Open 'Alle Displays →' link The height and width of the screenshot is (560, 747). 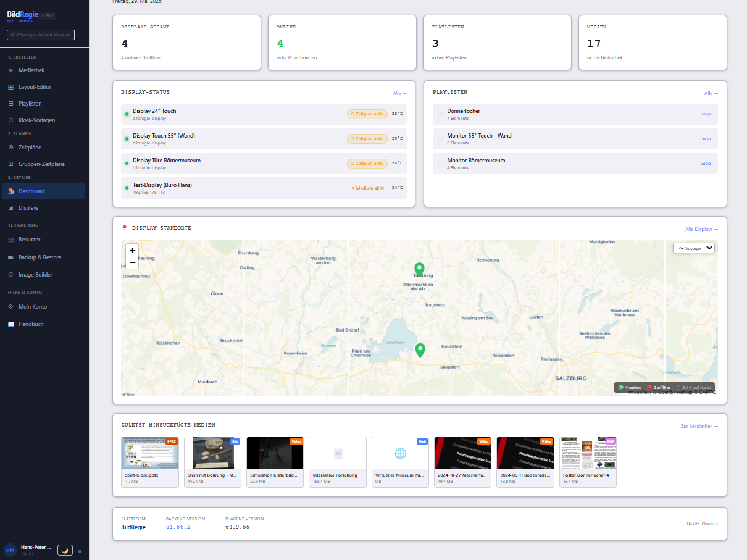click(x=702, y=229)
